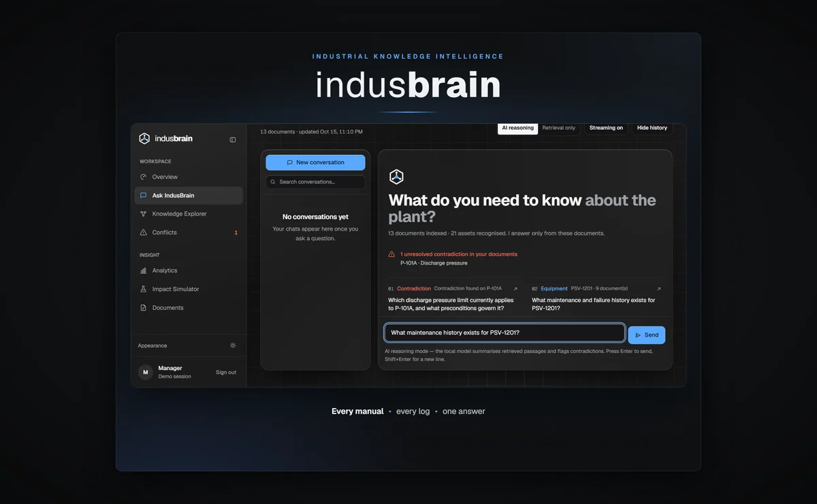The width and height of the screenshot is (817, 504).
Task: Click the Impact Simulator flask icon
Action: (143, 289)
